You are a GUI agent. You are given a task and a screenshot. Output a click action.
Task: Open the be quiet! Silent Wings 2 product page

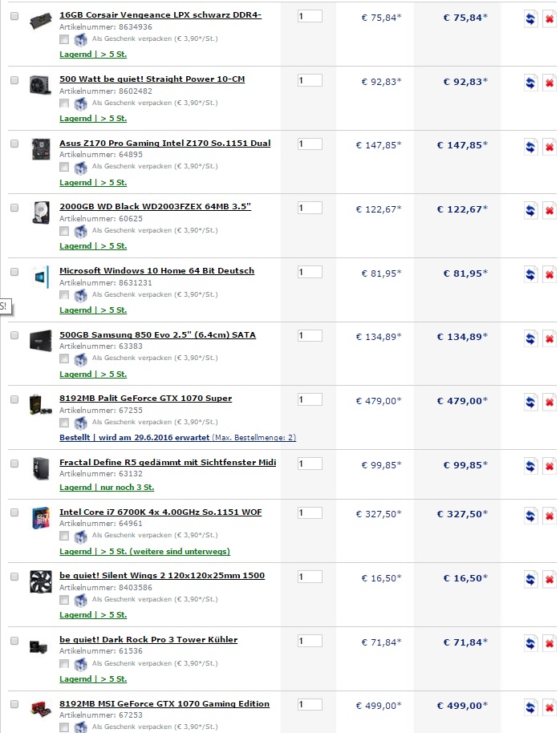pyautogui.click(x=161, y=575)
